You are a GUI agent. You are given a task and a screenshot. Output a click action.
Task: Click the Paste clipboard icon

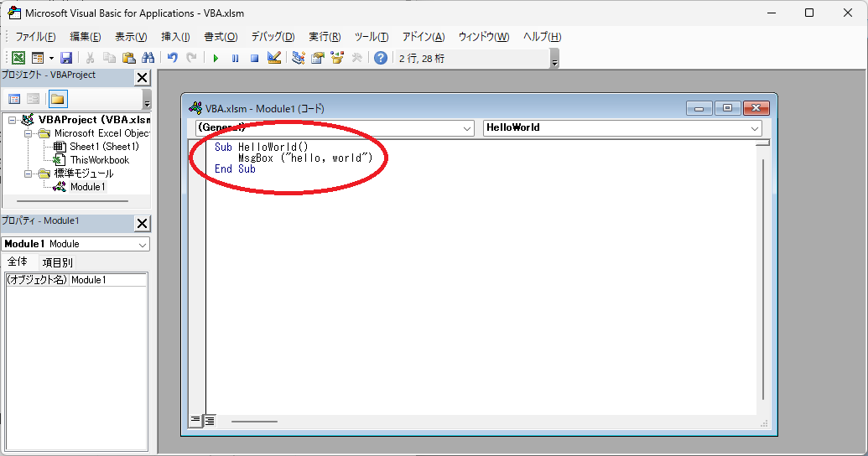[x=128, y=58]
